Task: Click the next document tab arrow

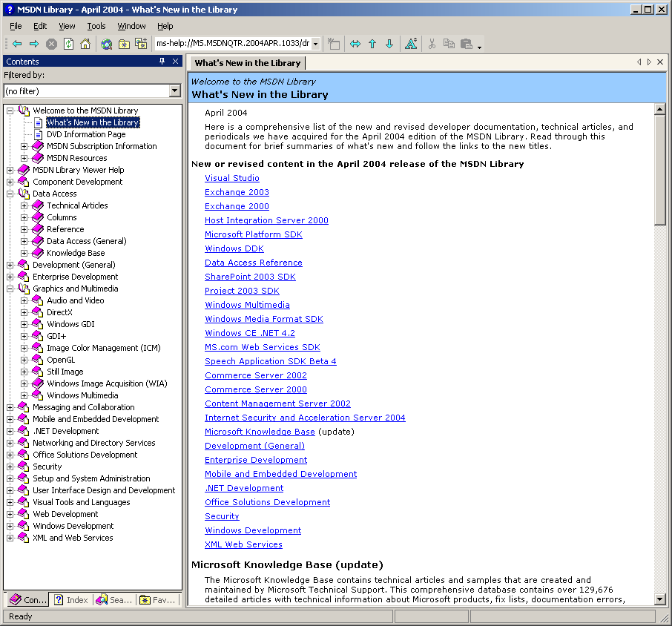Action: 649,62
